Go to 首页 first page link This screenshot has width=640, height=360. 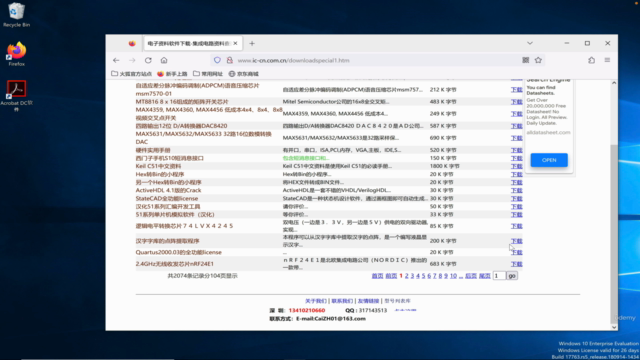coord(377,276)
